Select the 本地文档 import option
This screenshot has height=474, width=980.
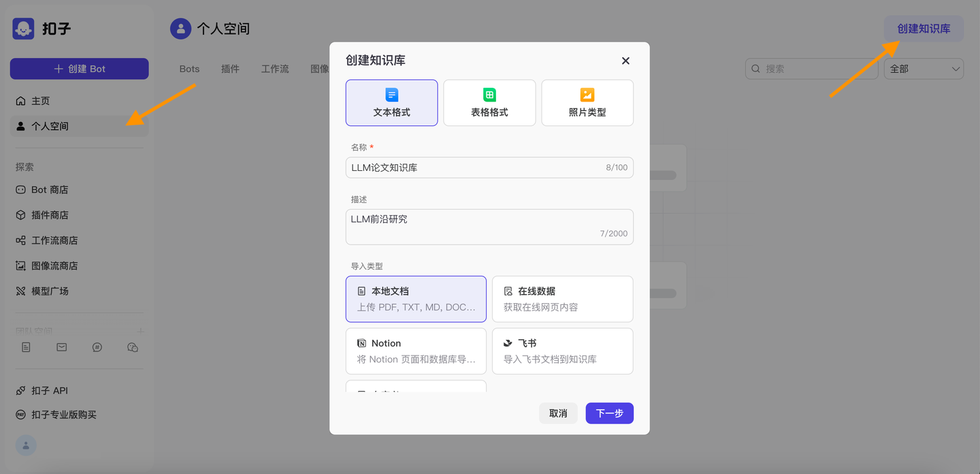416,298
